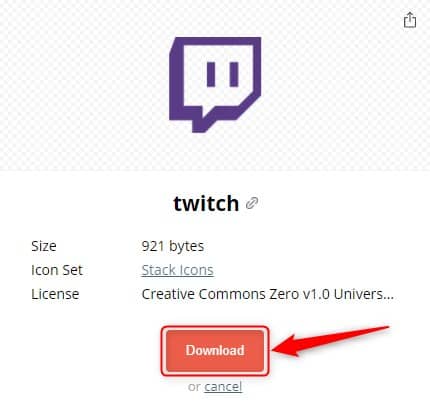Image resolution: width=430 pixels, height=415 pixels.
Task: Click the truncated ellipsis of license text
Action: coord(389,295)
